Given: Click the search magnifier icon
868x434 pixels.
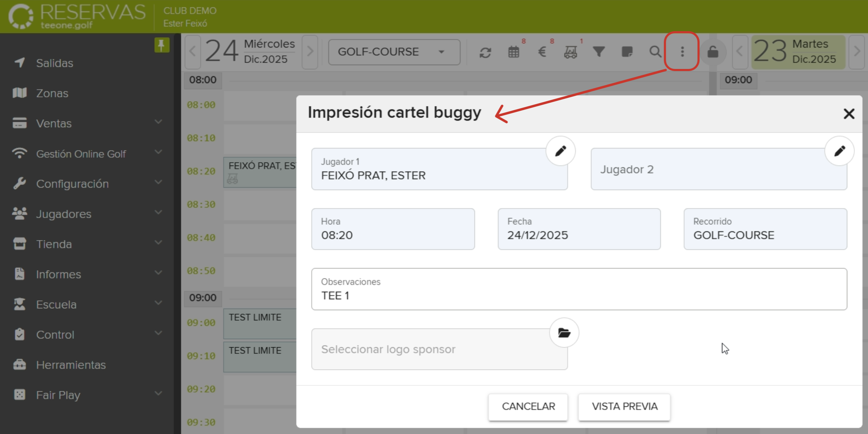Looking at the screenshot, I should [655, 52].
